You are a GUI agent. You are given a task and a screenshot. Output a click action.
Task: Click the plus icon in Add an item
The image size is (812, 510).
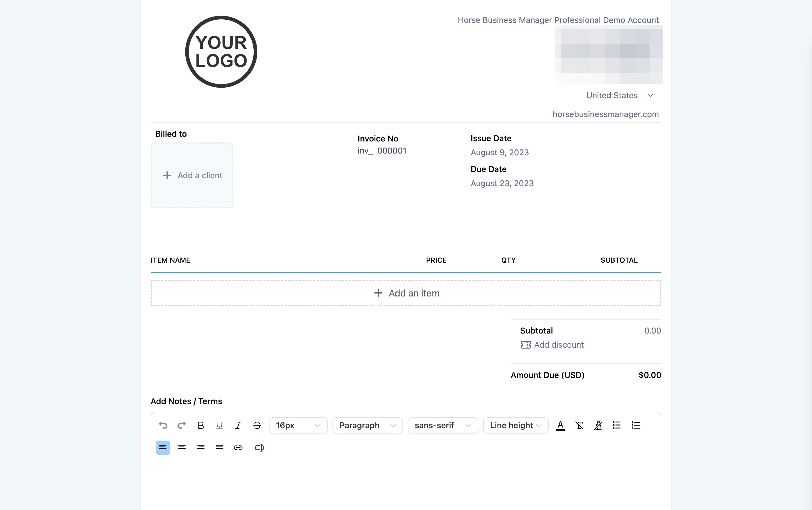pos(378,293)
